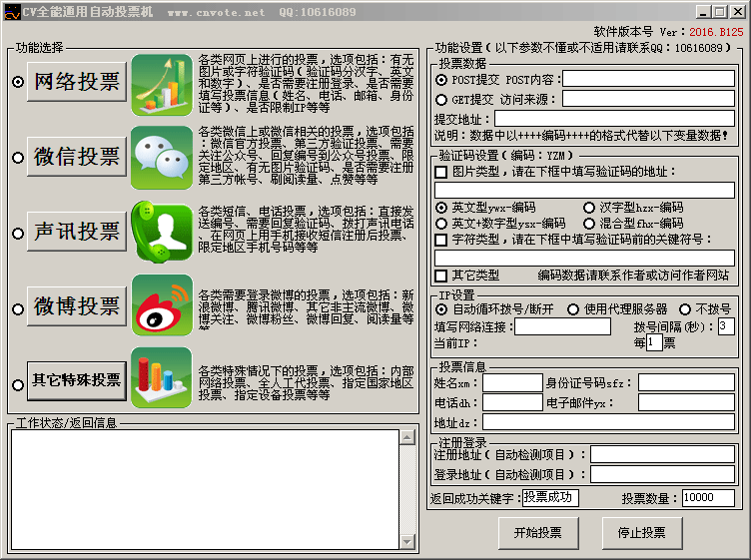Check the 字符类型 captcha option
The image size is (751, 560).
441,240
